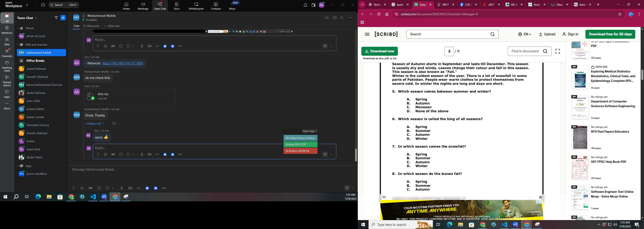
Task: Open Shared spaces in Zoom sidebar
Action: (x=7, y=81)
